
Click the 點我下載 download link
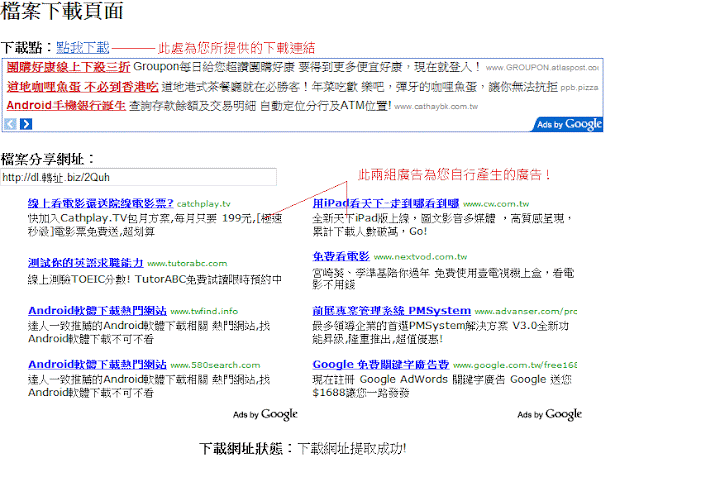(x=83, y=47)
